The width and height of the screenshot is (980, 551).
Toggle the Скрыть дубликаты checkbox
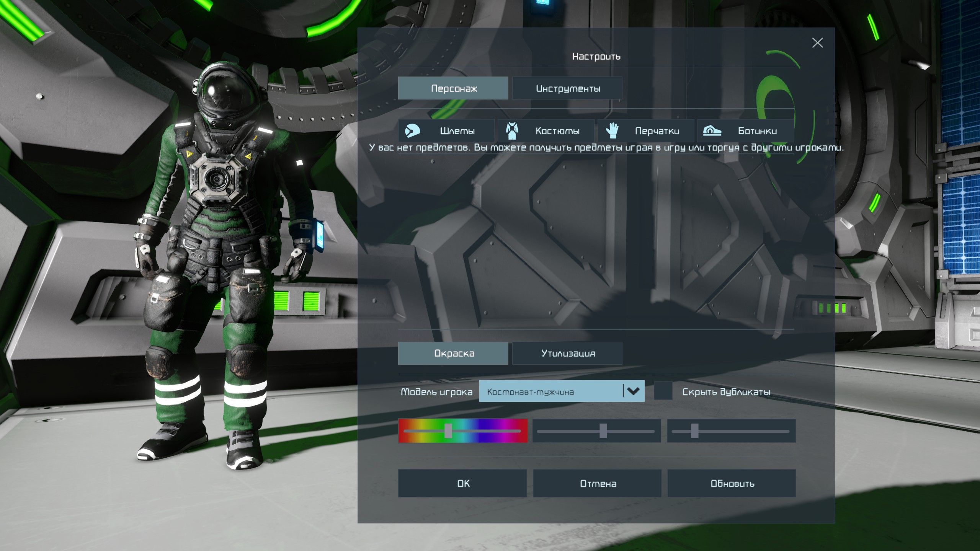pyautogui.click(x=663, y=391)
